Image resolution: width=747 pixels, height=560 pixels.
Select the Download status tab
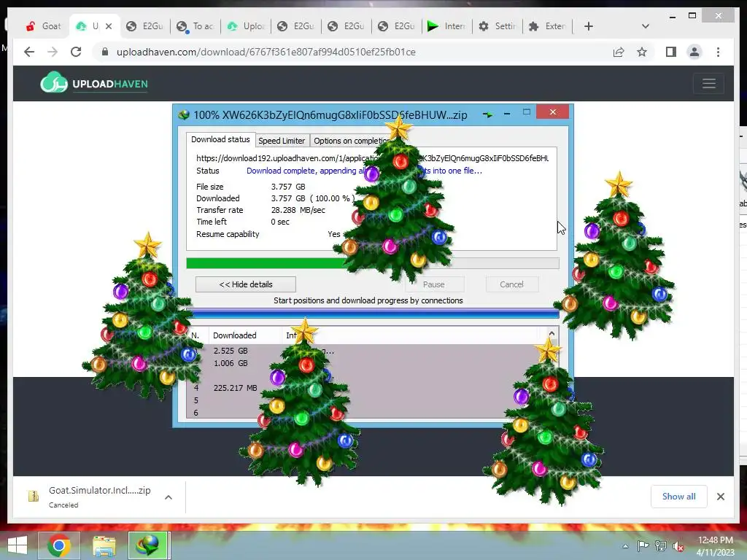tap(220, 139)
